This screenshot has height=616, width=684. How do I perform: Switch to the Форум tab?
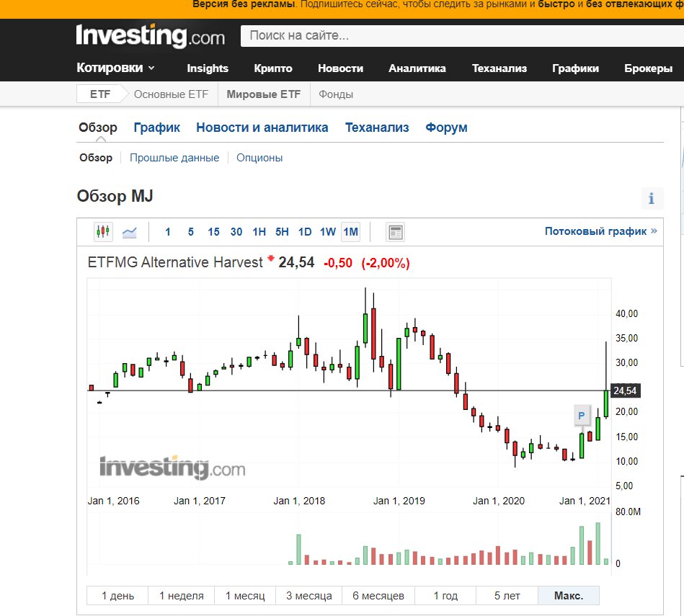[x=446, y=128]
